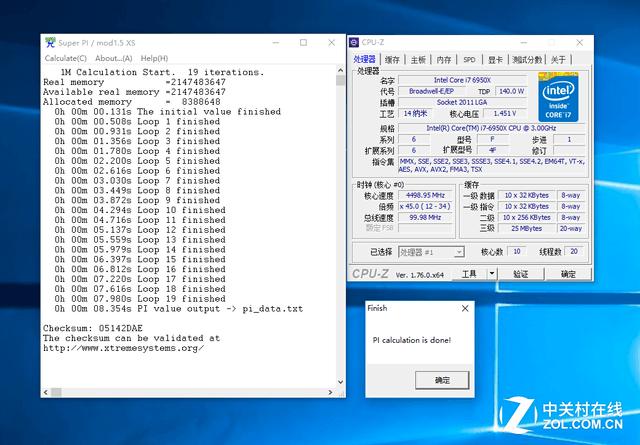
Task: Click the 25 MBytes level 3 cache value
Action: pyautogui.click(x=527, y=229)
